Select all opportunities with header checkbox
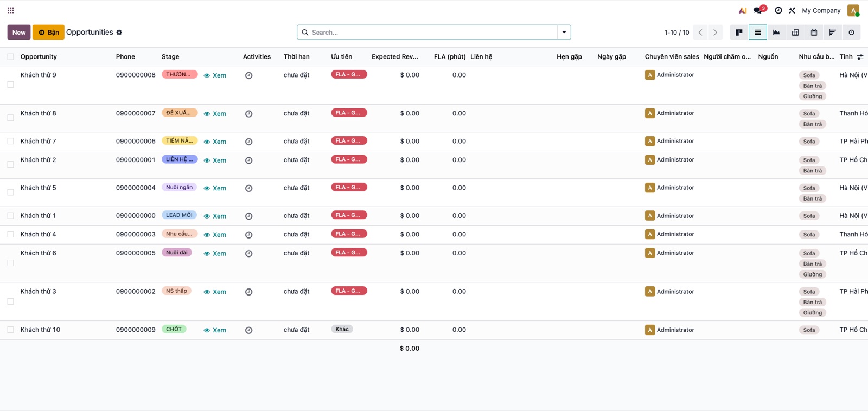The width and height of the screenshot is (868, 411). [x=10, y=56]
